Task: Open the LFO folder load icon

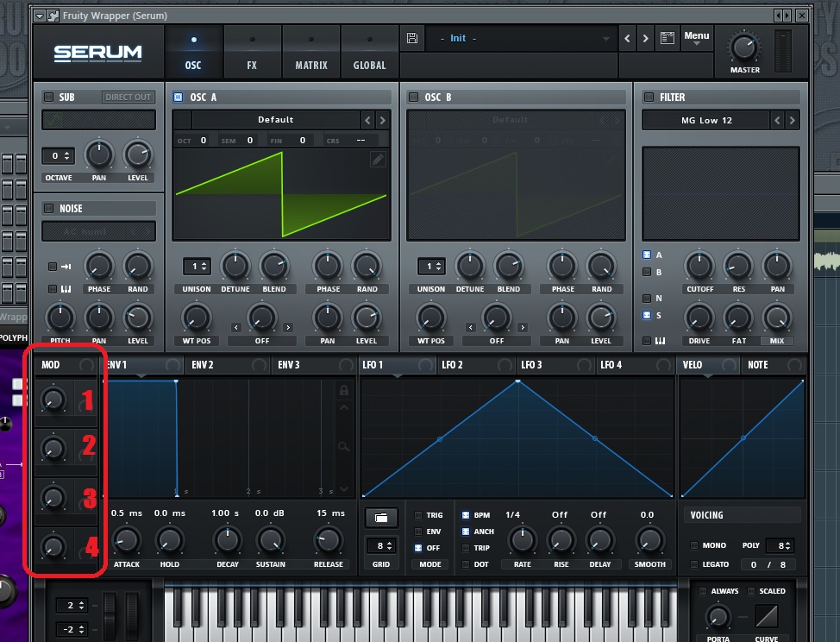Action: (381, 518)
